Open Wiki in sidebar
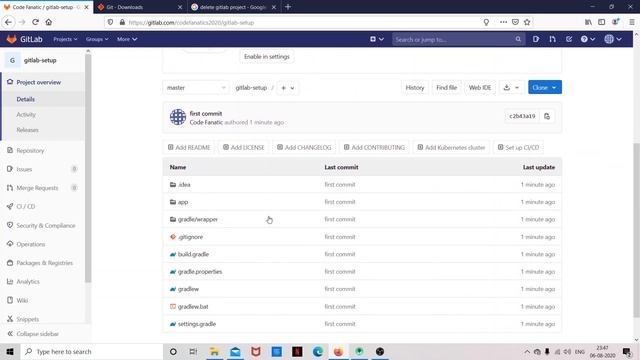The height and width of the screenshot is (360, 640). tap(22, 300)
